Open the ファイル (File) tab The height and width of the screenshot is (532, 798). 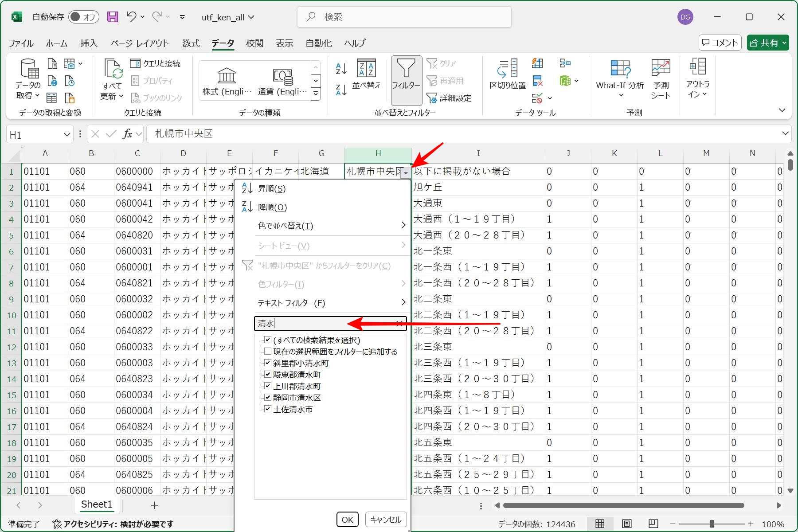point(21,43)
